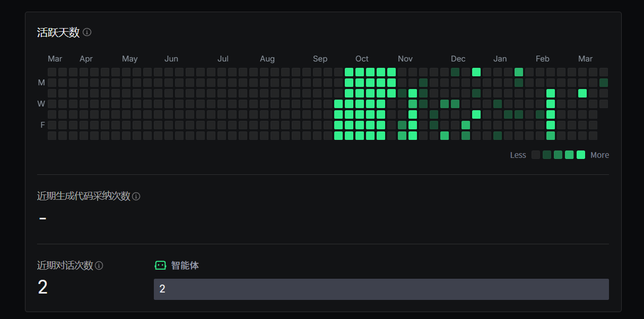The height and width of the screenshot is (319, 644).
Task: Select the Oct month label on the heatmap
Action: click(362, 59)
